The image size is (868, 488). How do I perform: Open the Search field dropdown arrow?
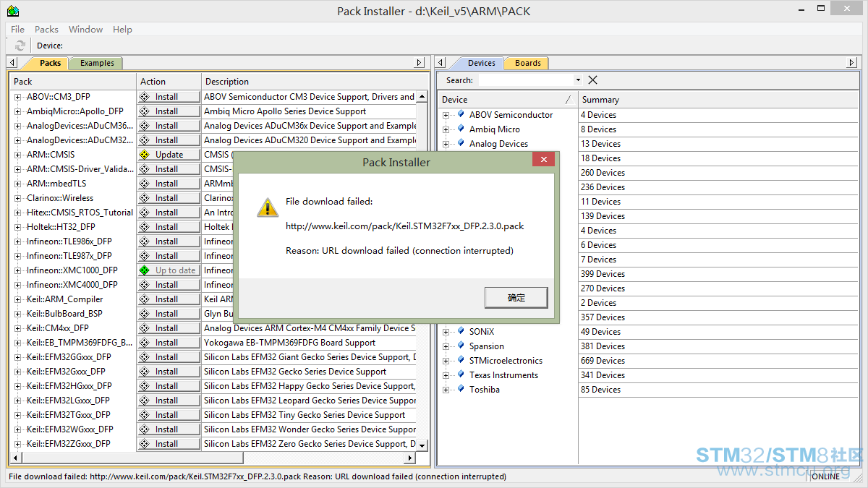[x=578, y=80]
